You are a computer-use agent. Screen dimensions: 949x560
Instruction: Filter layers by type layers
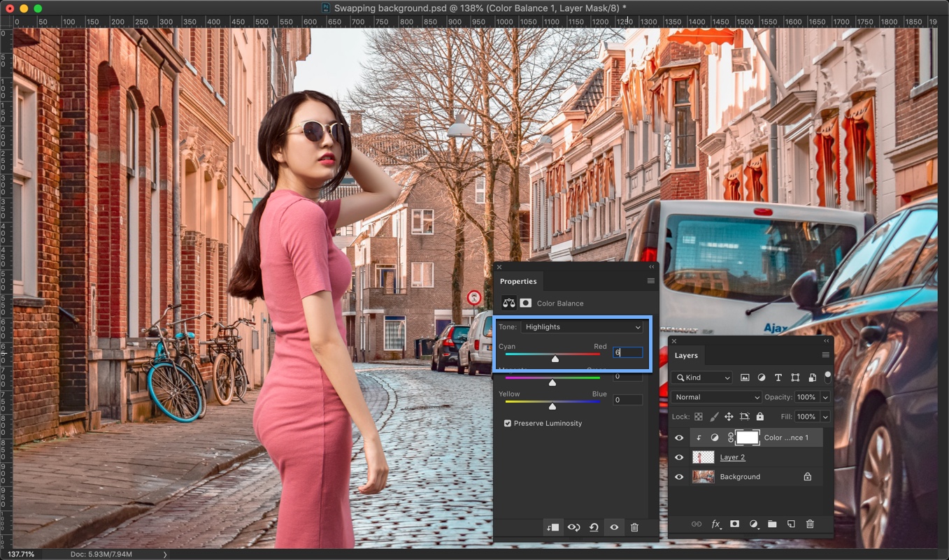pos(778,378)
